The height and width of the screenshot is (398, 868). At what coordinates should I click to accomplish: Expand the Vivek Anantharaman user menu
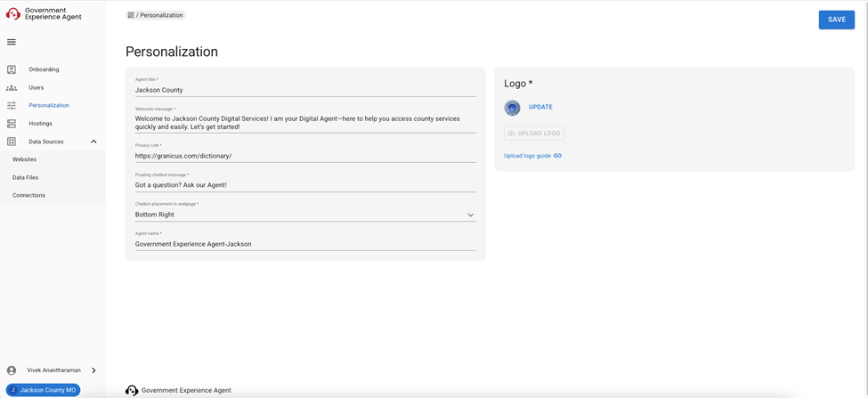pos(93,370)
